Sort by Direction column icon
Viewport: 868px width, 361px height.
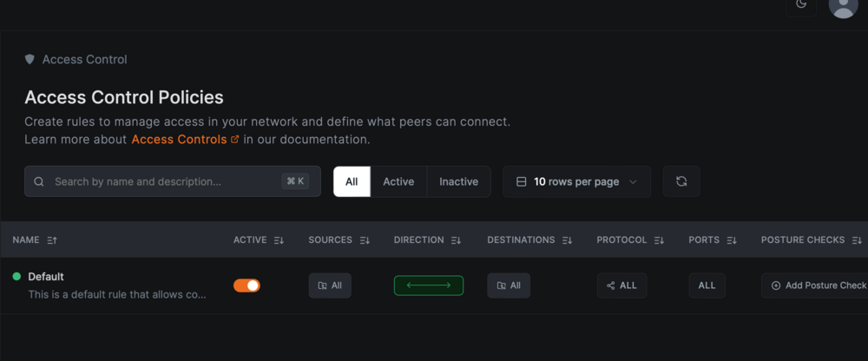click(x=457, y=240)
